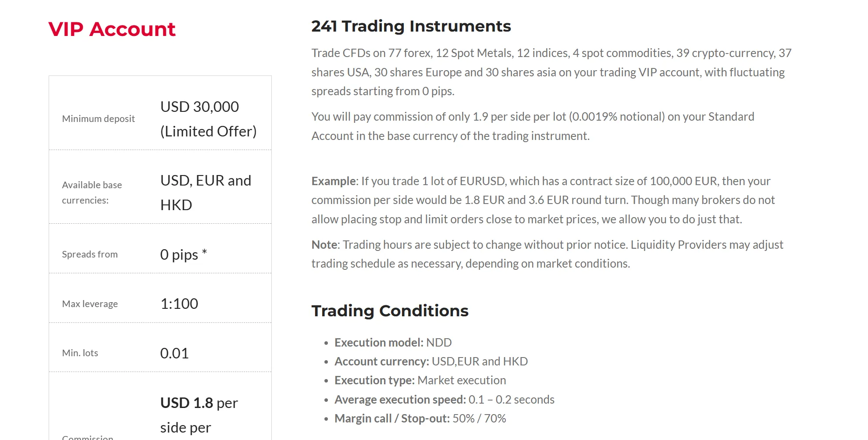Viewport: 868px width, 440px height.
Task: Click the Min. lots label
Action: pyautogui.click(x=80, y=353)
